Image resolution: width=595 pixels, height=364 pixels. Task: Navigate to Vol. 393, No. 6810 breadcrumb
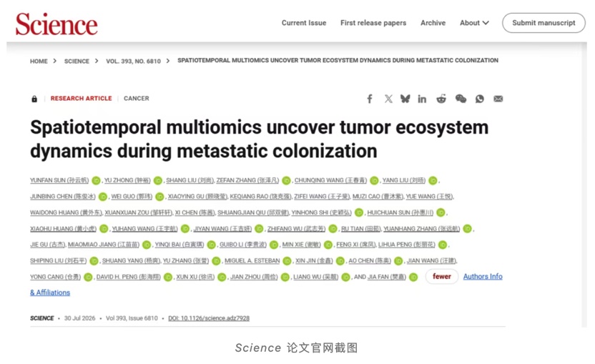[133, 61]
